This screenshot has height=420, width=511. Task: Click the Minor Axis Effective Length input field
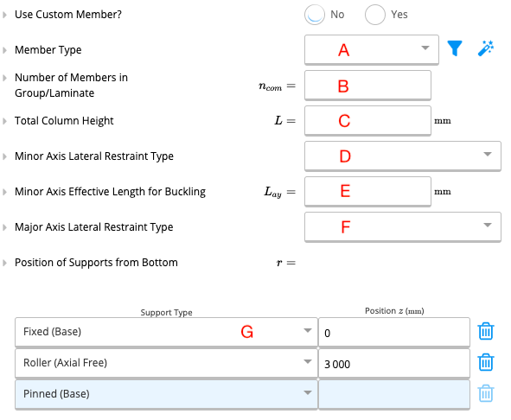point(367,191)
